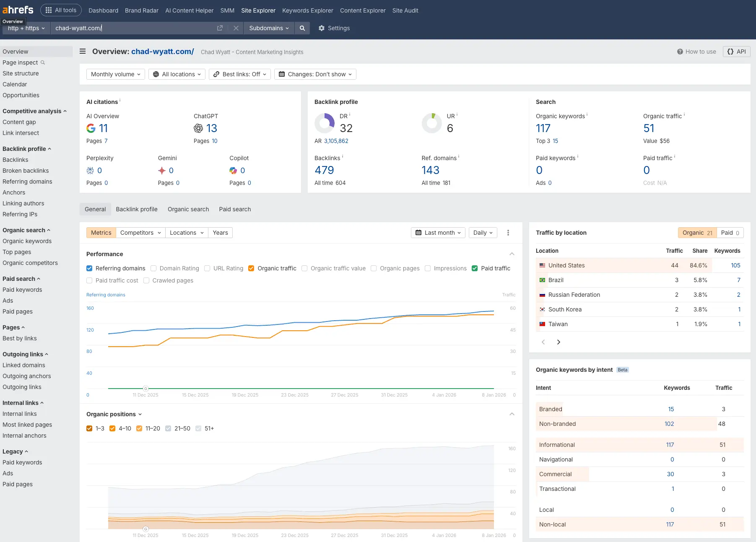The height and width of the screenshot is (542, 756).
Task: Open the How to use link
Action: [696, 52]
